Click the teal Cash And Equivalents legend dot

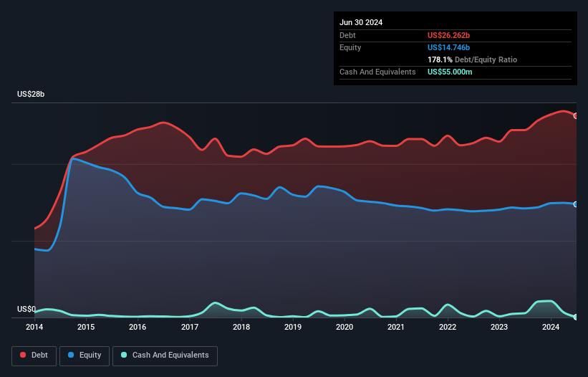(x=124, y=355)
